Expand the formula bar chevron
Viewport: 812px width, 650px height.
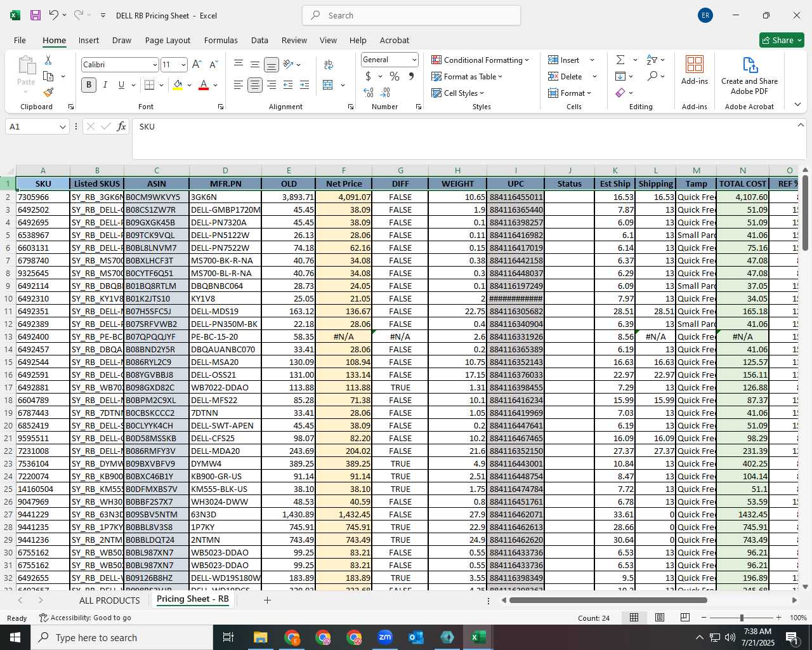801,125
